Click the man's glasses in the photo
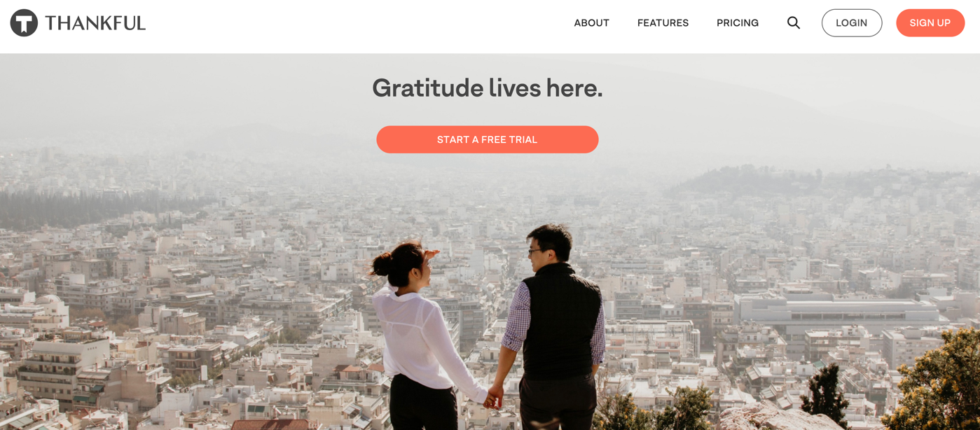The height and width of the screenshot is (430, 980). pos(534,251)
